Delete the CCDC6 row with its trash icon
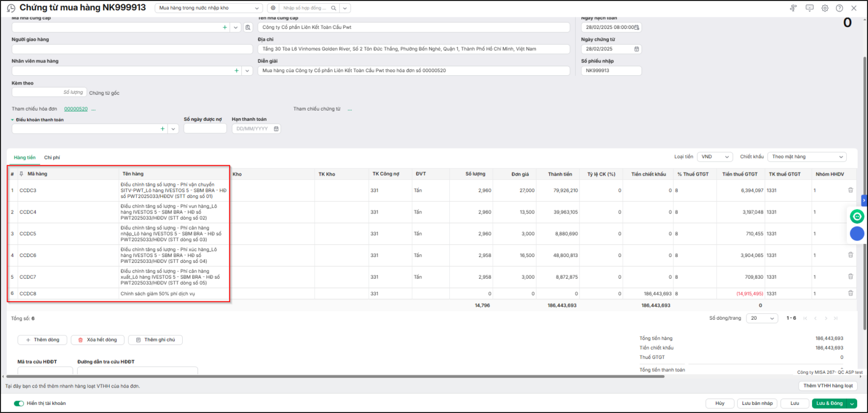The width and height of the screenshot is (868, 413). [851, 255]
